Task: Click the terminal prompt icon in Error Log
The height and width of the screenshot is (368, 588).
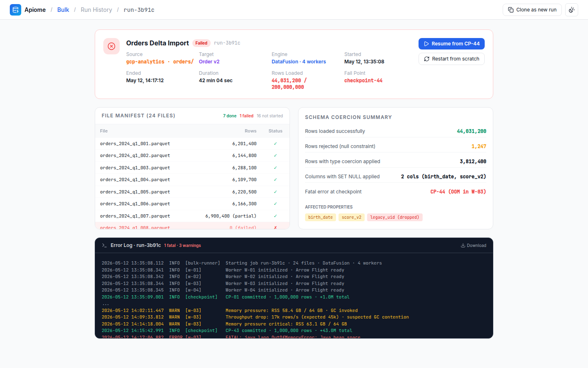Action: pyautogui.click(x=105, y=245)
